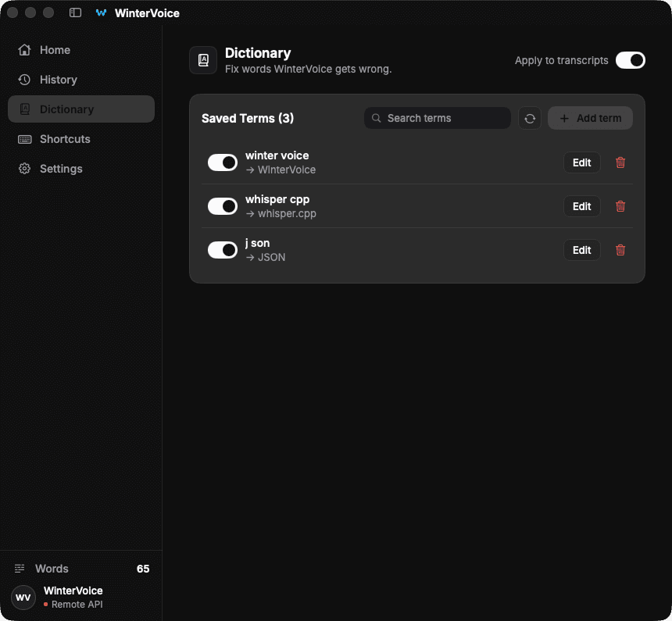
Task: Delete the "j son" term
Action: click(620, 250)
